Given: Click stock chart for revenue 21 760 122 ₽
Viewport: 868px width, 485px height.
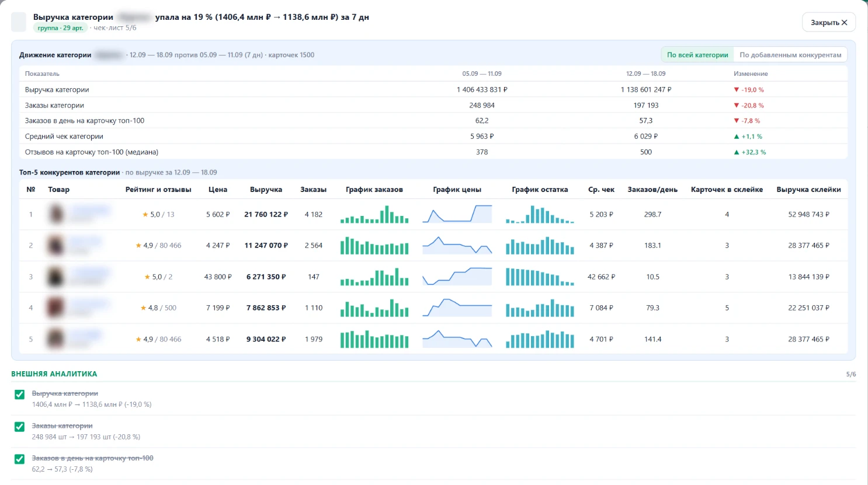Looking at the screenshot, I should click(540, 214).
